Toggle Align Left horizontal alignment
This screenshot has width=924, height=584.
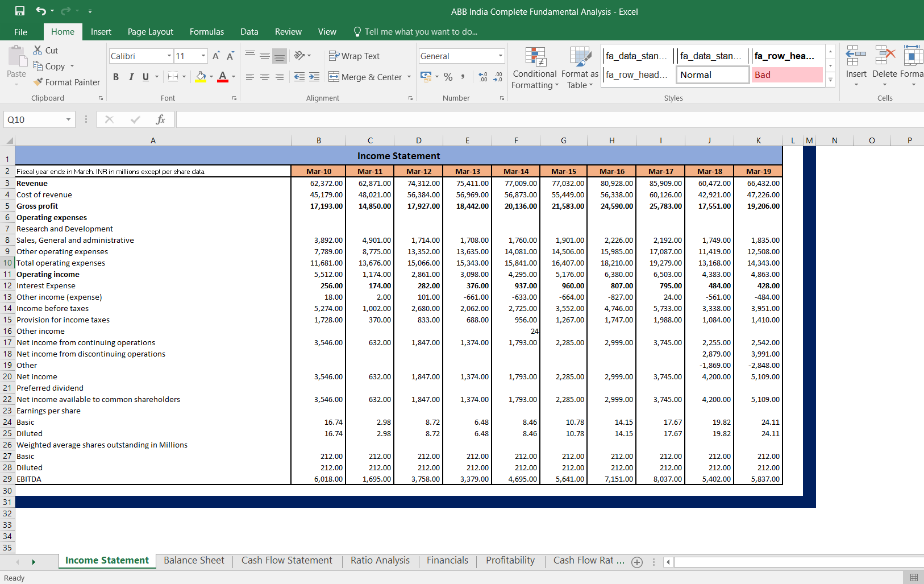[x=250, y=77]
